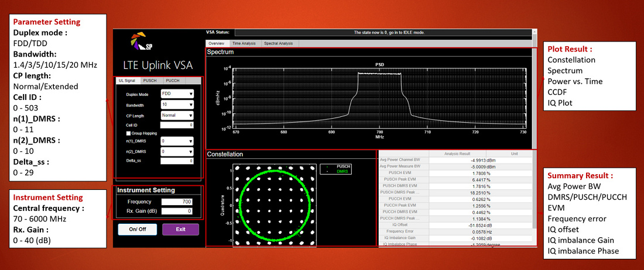Screen dimensions: 644x270
Task: Click the SP logo icon
Action: [x=142, y=42]
